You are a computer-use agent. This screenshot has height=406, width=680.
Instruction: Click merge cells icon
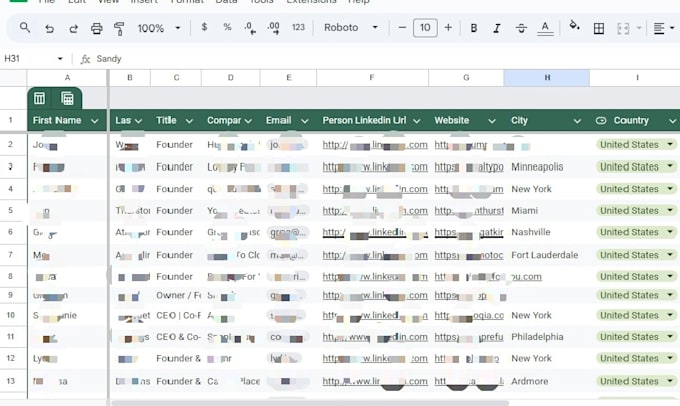(x=623, y=29)
